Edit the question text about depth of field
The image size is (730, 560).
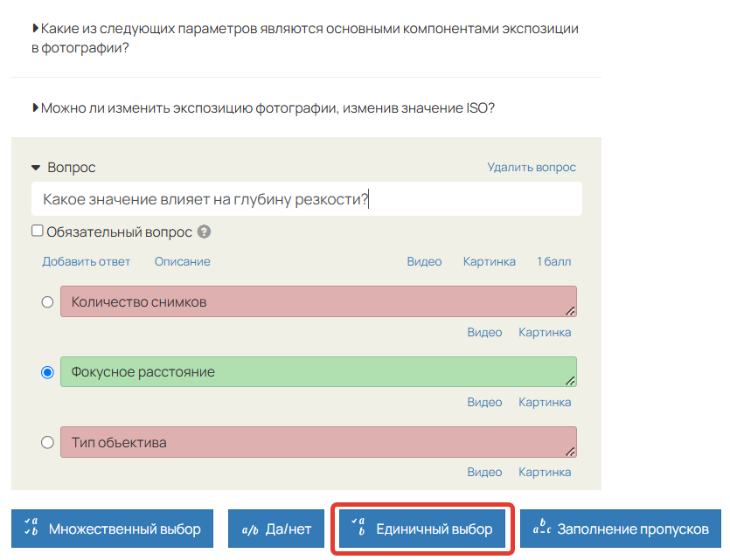click(x=306, y=199)
